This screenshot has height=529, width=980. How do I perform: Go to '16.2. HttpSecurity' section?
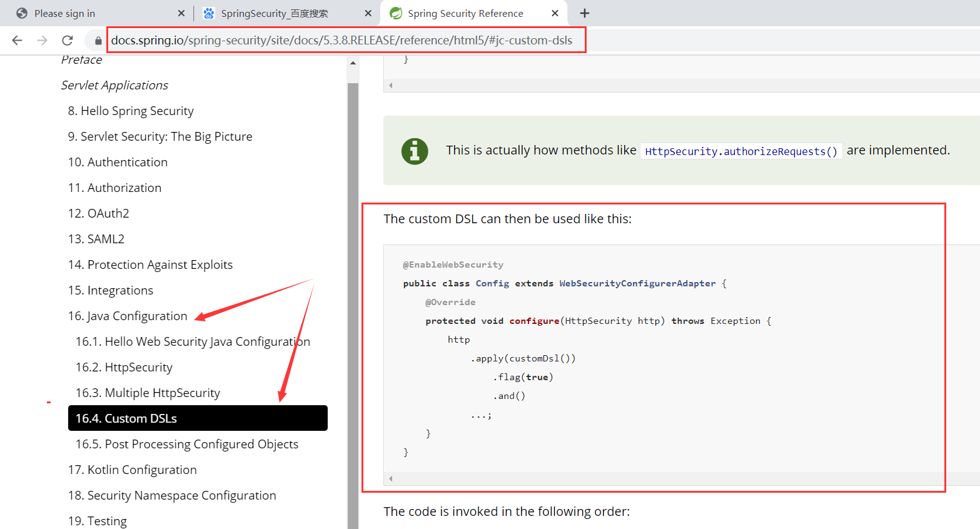[124, 367]
